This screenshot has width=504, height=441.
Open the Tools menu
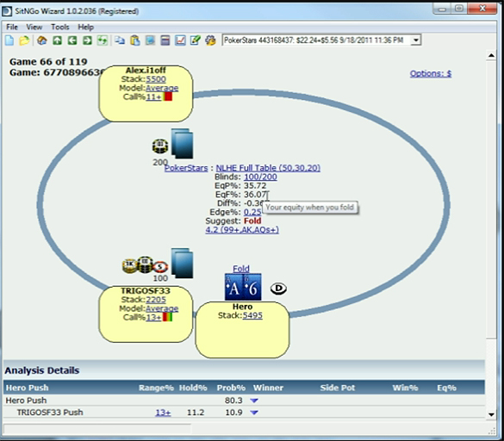pyautogui.click(x=60, y=27)
